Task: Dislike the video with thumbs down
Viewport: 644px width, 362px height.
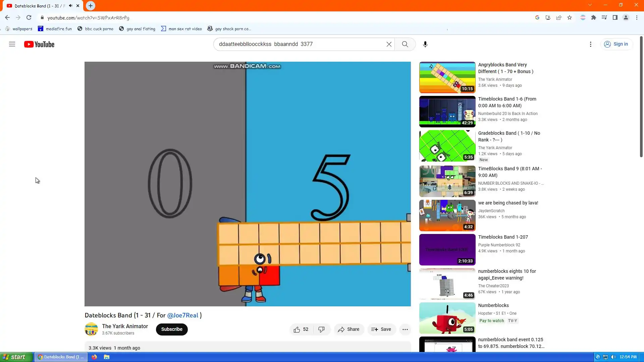Action: 321,329
